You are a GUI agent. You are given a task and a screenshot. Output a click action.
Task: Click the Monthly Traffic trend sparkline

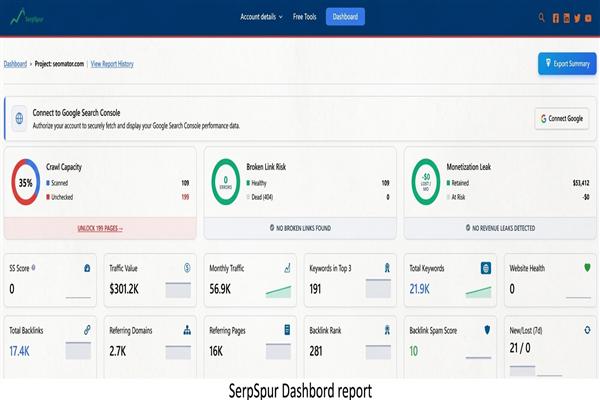[x=278, y=292]
